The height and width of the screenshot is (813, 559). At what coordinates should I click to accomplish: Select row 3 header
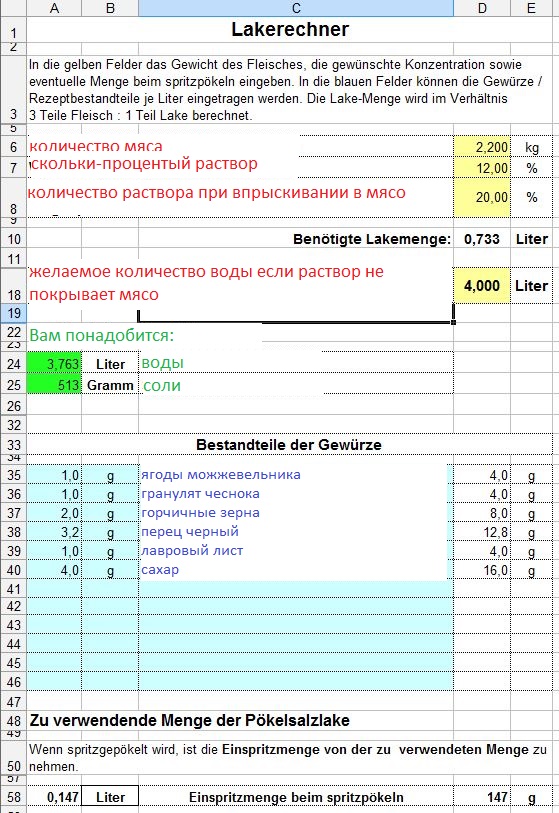tap(13, 89)
